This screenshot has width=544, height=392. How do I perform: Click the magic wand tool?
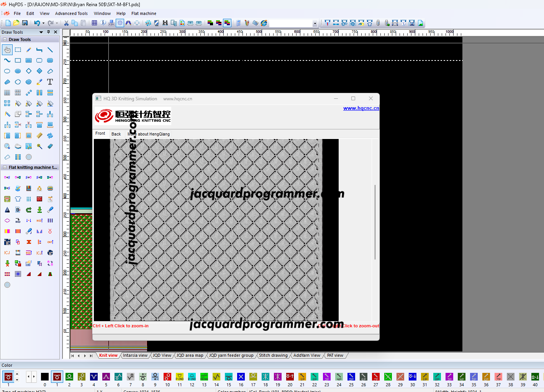pos(39,146)
